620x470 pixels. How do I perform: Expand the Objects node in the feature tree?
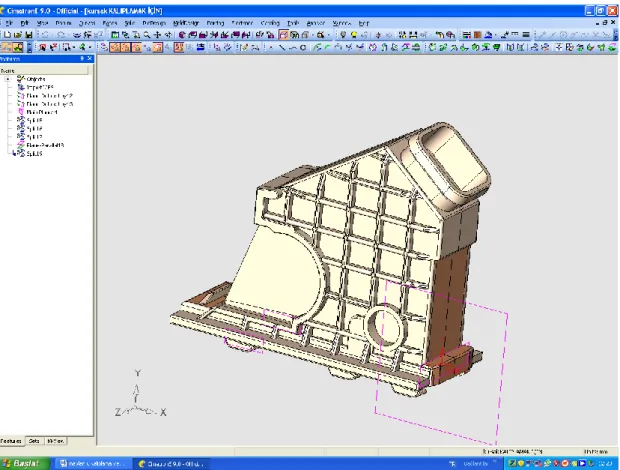point(8,79)
